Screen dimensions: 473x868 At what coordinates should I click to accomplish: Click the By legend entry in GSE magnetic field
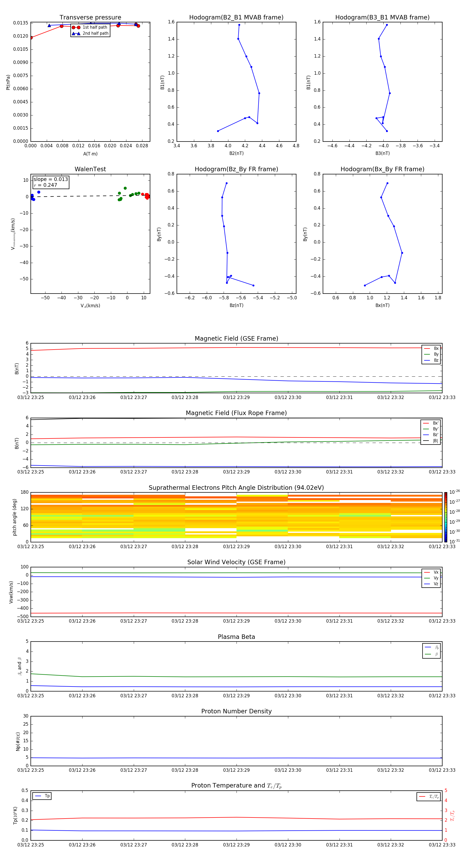[x=431, y=354]
